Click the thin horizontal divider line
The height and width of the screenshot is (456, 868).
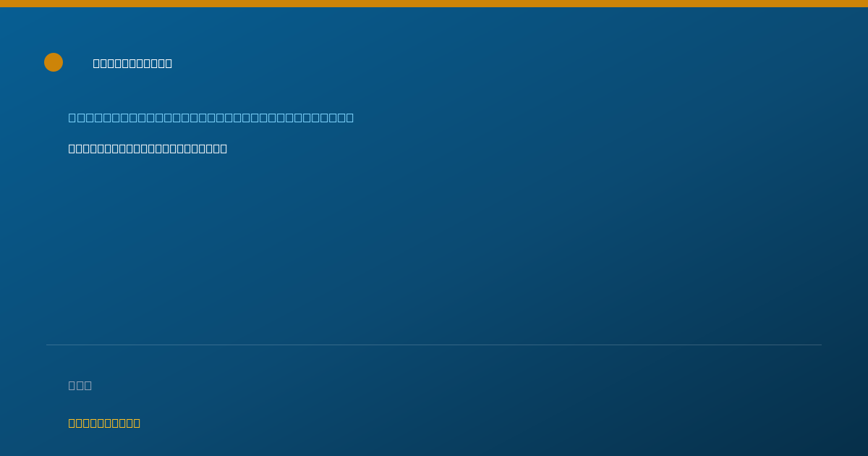pyautogui.click(x=434, y=345)
